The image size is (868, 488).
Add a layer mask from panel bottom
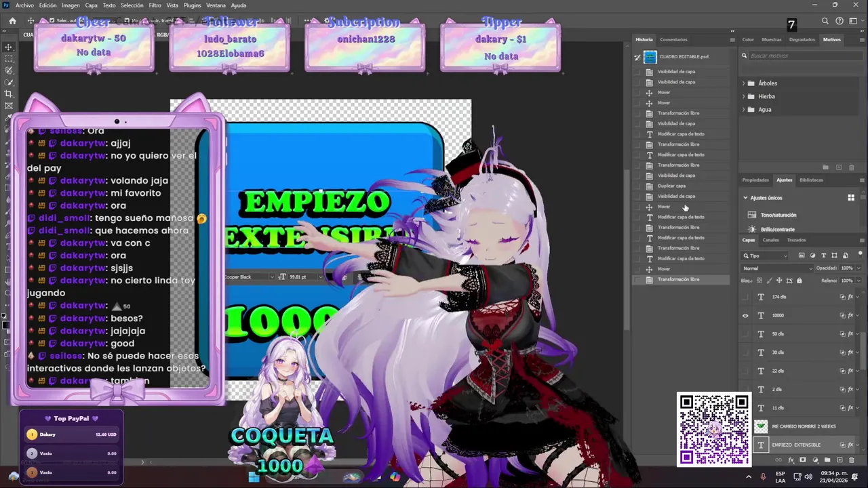[x=803, y=460]
